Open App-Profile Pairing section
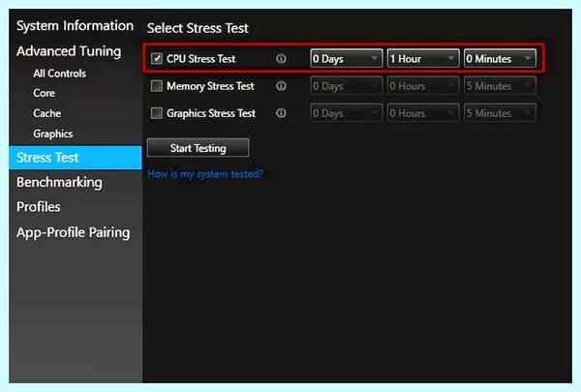The width and height of the screenshot is (581, 392). (74, 232)
